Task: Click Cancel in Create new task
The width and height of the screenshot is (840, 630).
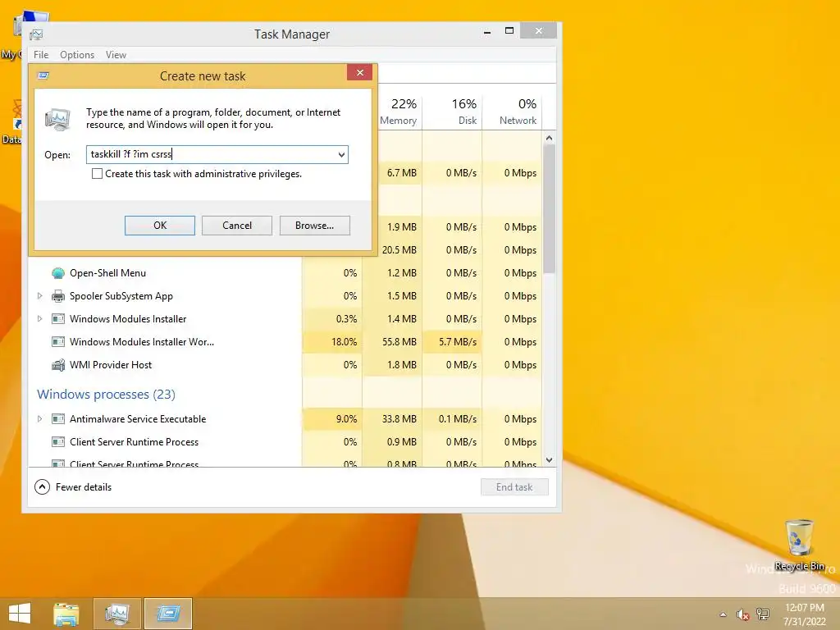Action: 237,226
